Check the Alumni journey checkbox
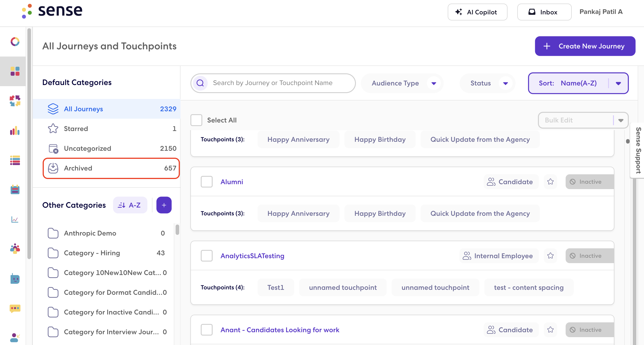644x345 pixels. click(x=207, y=182)
